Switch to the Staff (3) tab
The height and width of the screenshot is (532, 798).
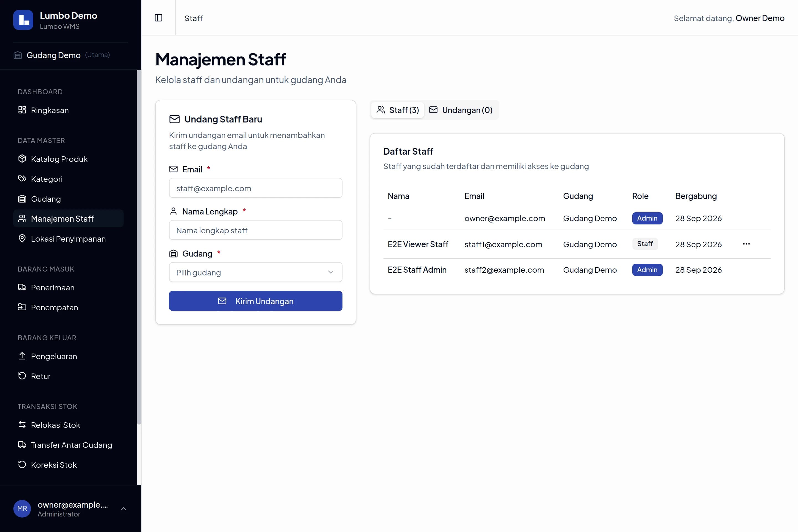click(398, 110)
